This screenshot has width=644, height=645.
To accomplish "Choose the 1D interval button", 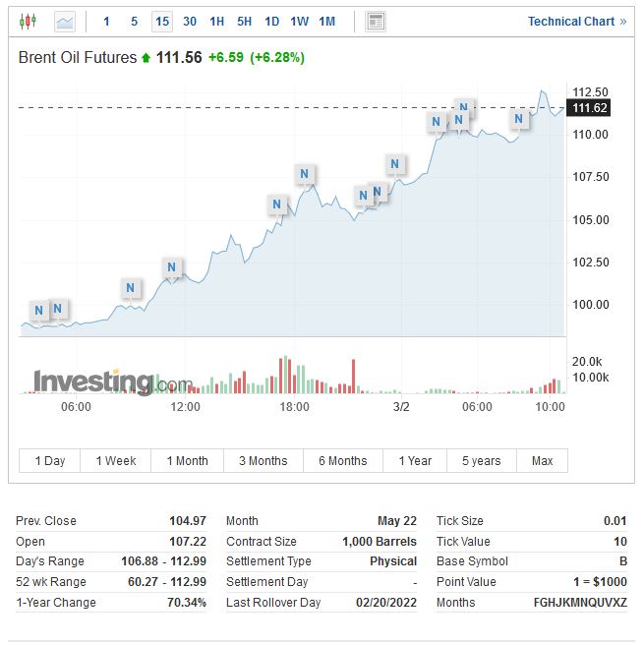I will pos(272,21).
